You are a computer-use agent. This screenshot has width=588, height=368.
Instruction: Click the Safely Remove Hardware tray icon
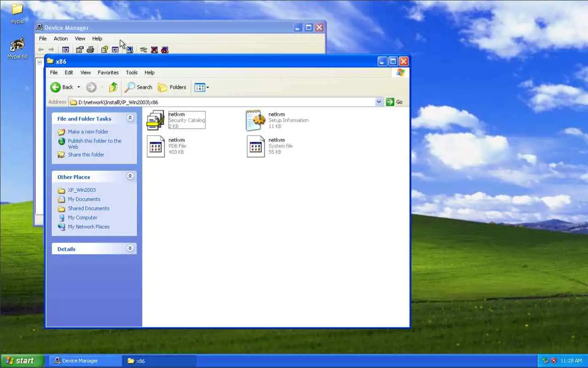click(545, 361)
